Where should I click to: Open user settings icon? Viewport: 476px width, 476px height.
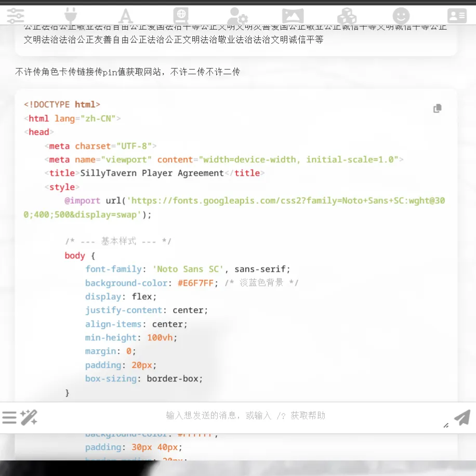pos(237,16)
